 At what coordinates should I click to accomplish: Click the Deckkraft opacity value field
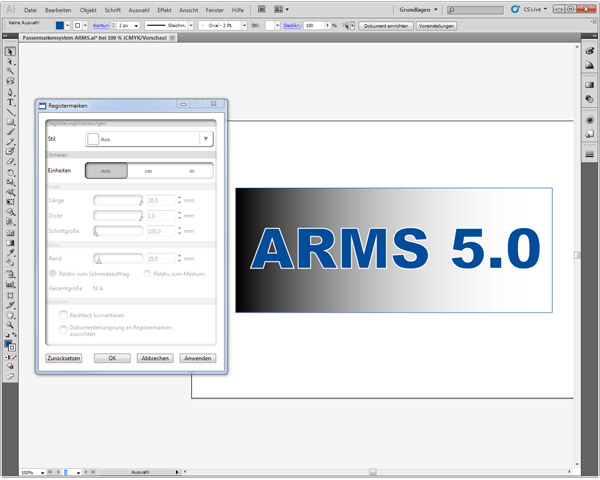[x=314, y=26]
